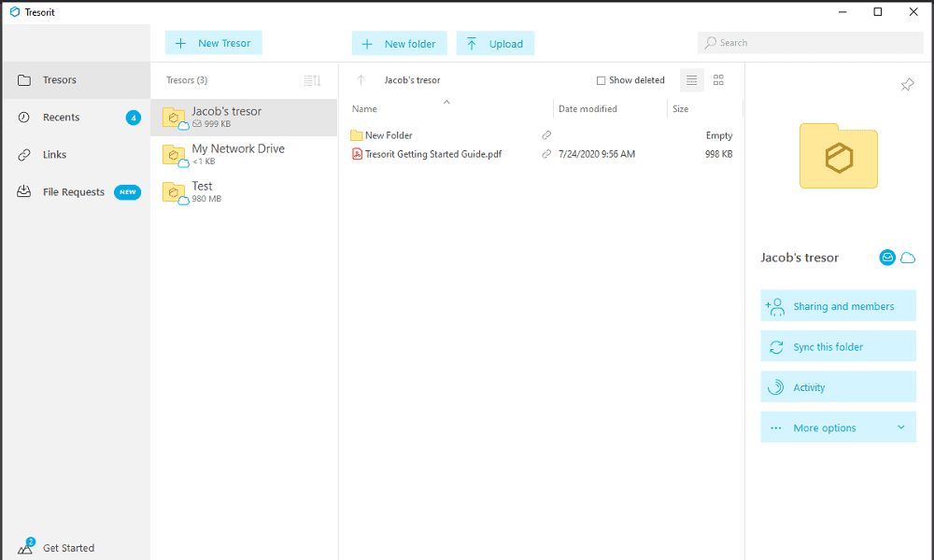Viewport: 934px width, 560px height.
Task: Sort files by the Name column
Action: (364, 109)
